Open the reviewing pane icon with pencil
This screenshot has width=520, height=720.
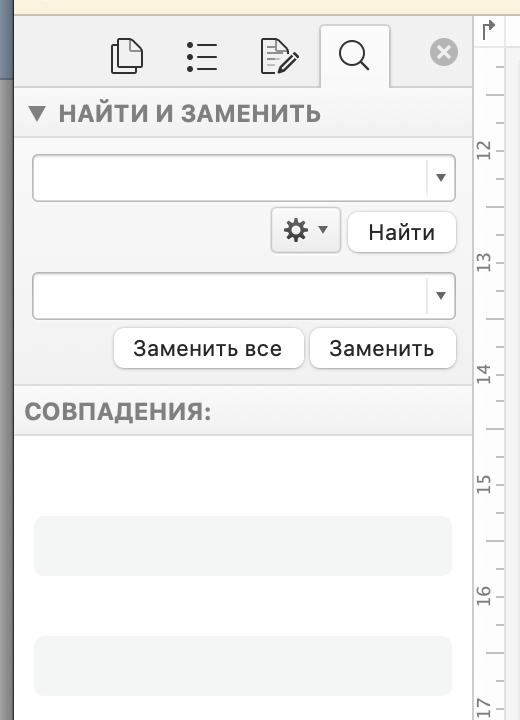click(279, 56)
